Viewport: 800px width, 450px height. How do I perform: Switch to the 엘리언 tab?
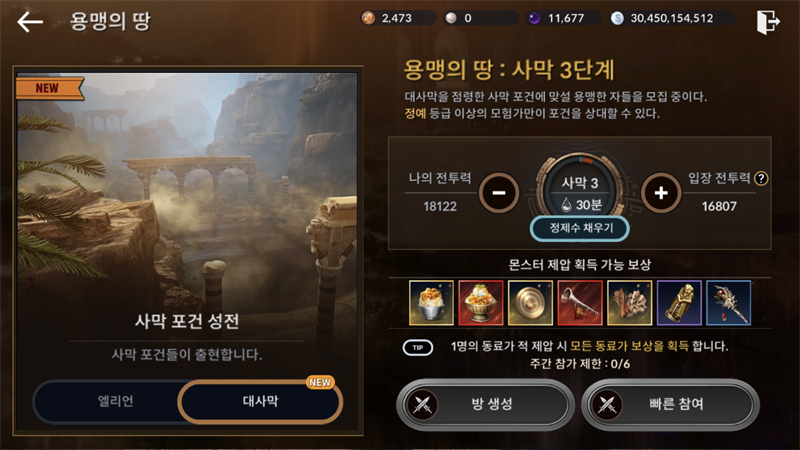pyautogui.click(x=115, y=401)
